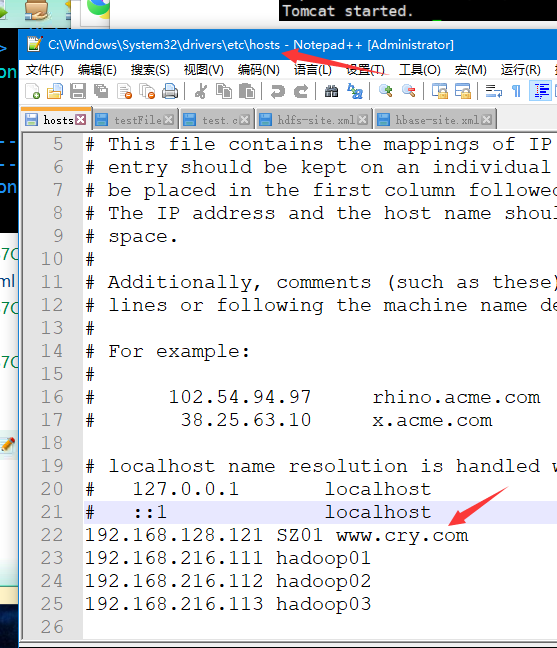Image resolution: width=557 pixels, height=648 pixels.
Task: Click the Close All files icon
Action: [147, 91]
